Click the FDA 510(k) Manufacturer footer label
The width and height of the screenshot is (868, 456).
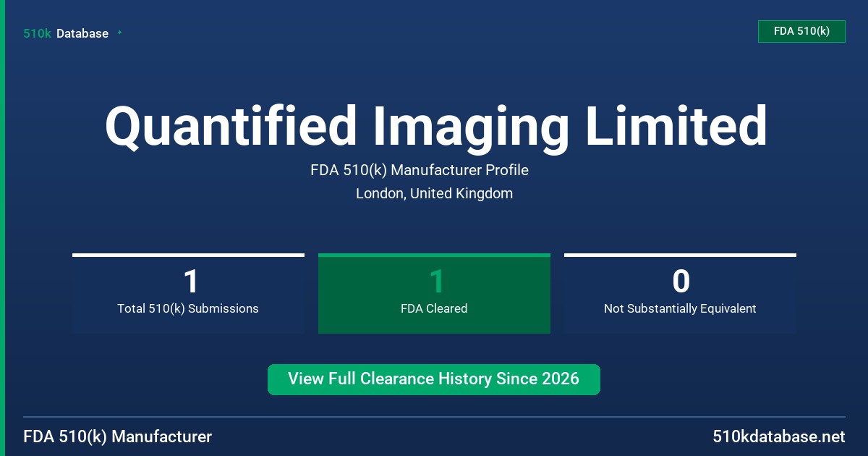(118, 436)
